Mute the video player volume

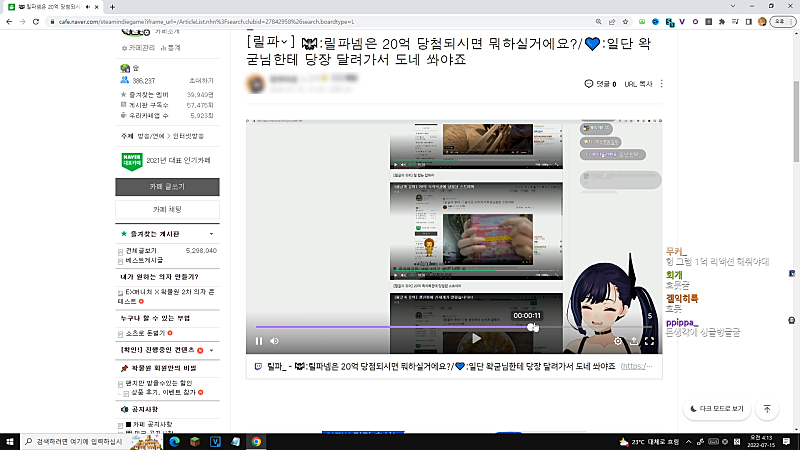(274, 341)
